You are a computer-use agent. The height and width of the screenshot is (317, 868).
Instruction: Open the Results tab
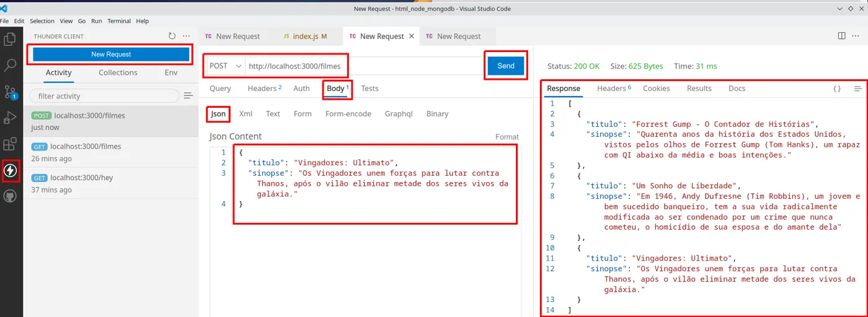(x=699, y=89)
